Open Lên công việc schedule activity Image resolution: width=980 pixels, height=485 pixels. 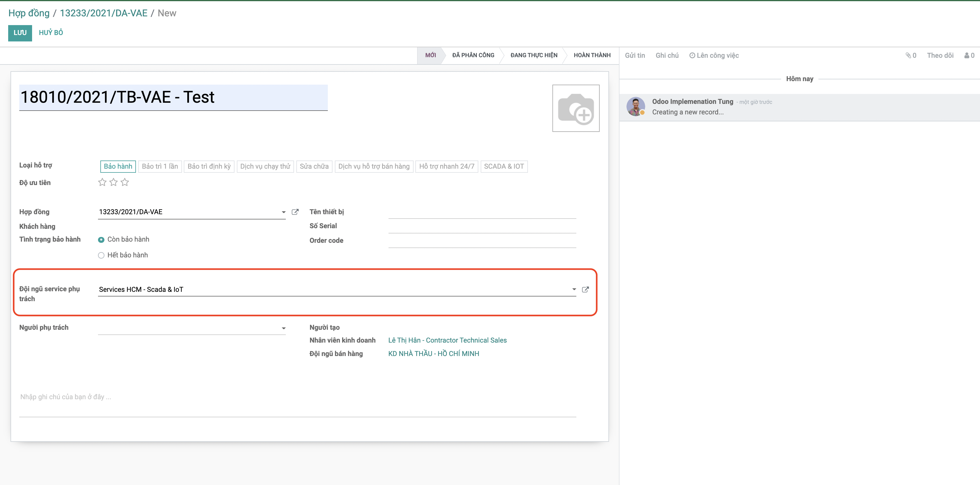(x=714, y=55)
